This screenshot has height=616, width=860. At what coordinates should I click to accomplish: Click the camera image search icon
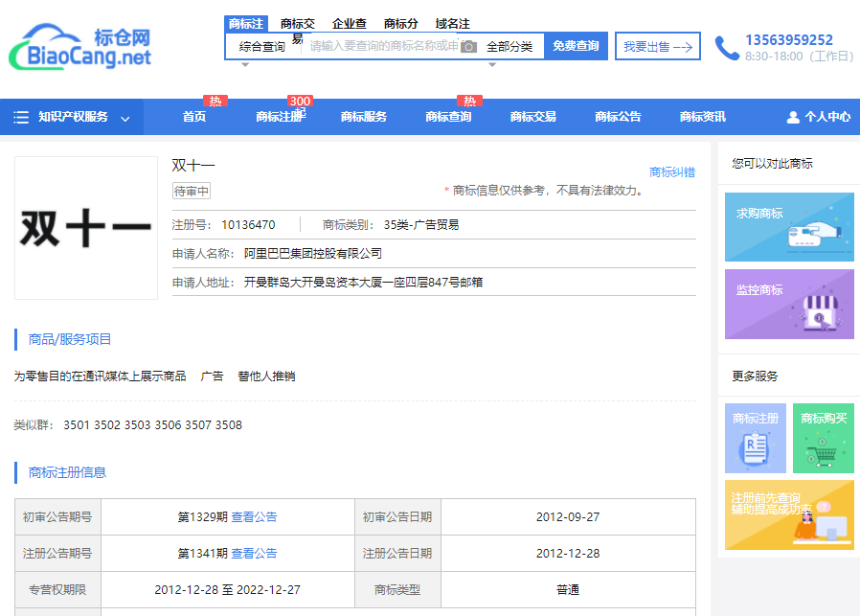[x=468, y=47]
